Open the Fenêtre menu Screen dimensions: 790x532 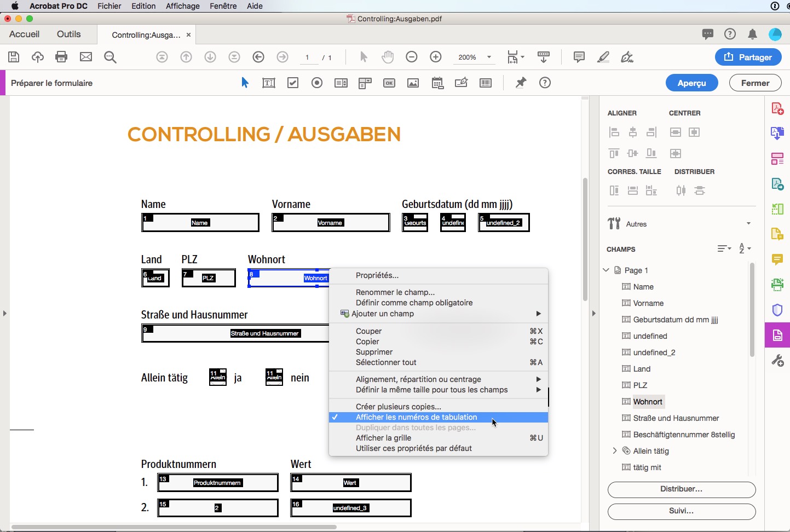coord(223,6)
